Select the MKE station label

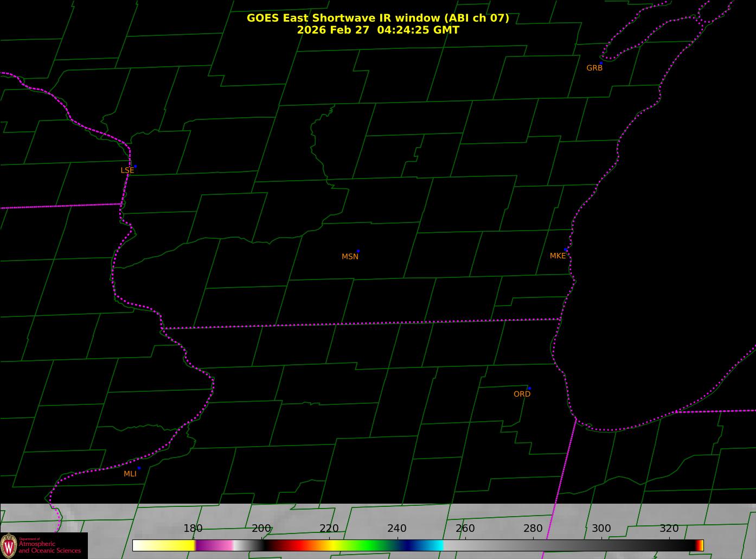[x=558, y=256]
